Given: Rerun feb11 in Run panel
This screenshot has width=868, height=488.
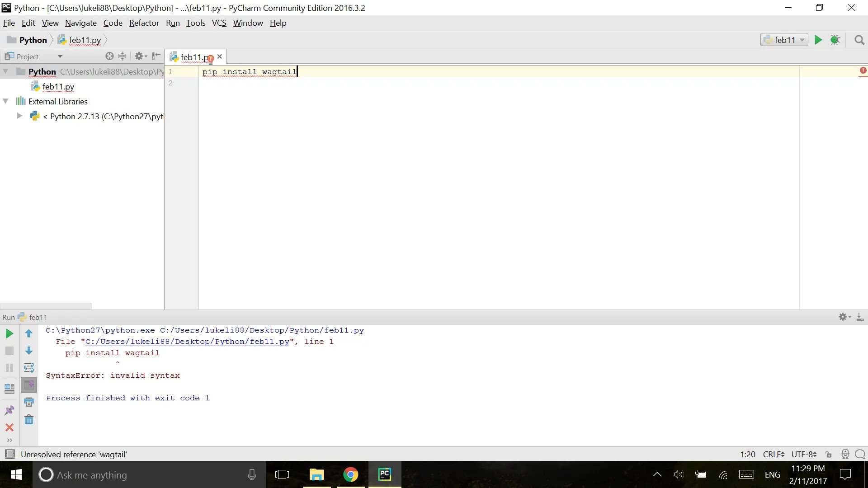Looking at the screenshot, I should (9, 333).
